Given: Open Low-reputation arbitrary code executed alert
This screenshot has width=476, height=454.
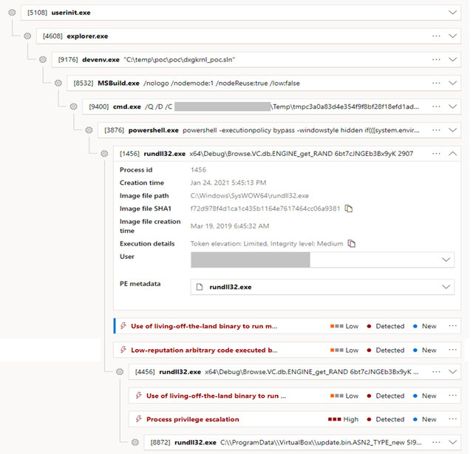Looking at the screenshot, I should (x=204, y=350).
